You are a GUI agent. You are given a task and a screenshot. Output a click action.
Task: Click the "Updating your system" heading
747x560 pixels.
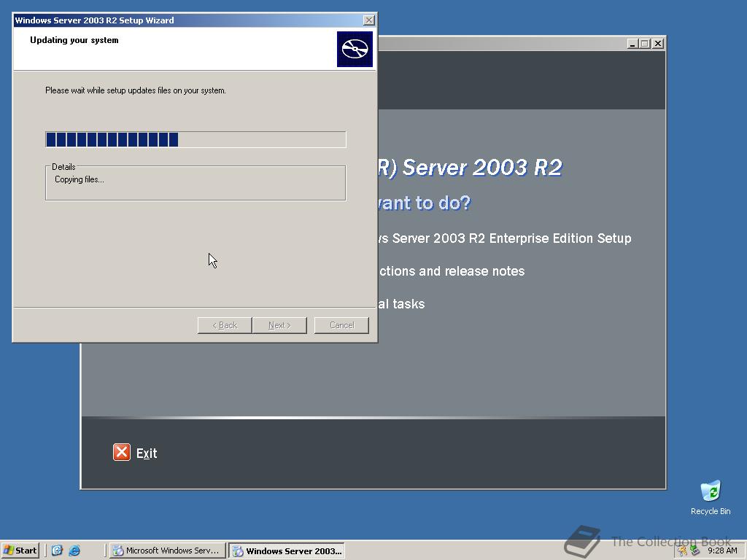tap(74, 40)
